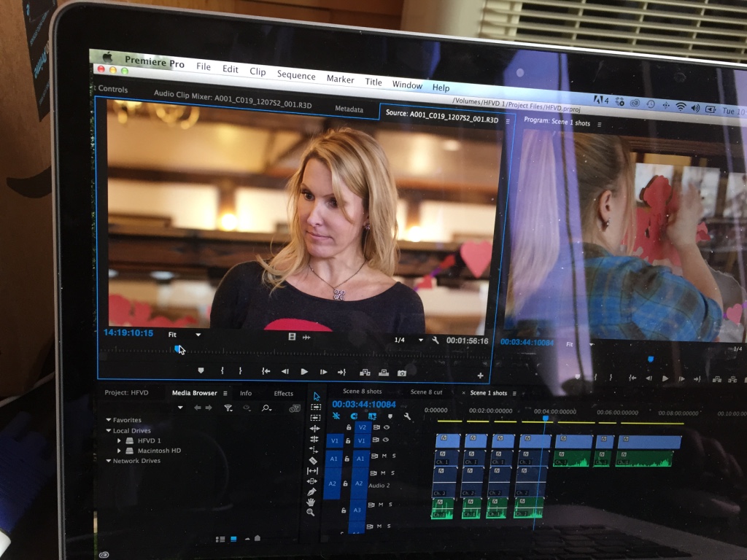Open the Scene 8 shots sequence tab
This screenshot has height=560, width=747.
pos(363,392)
